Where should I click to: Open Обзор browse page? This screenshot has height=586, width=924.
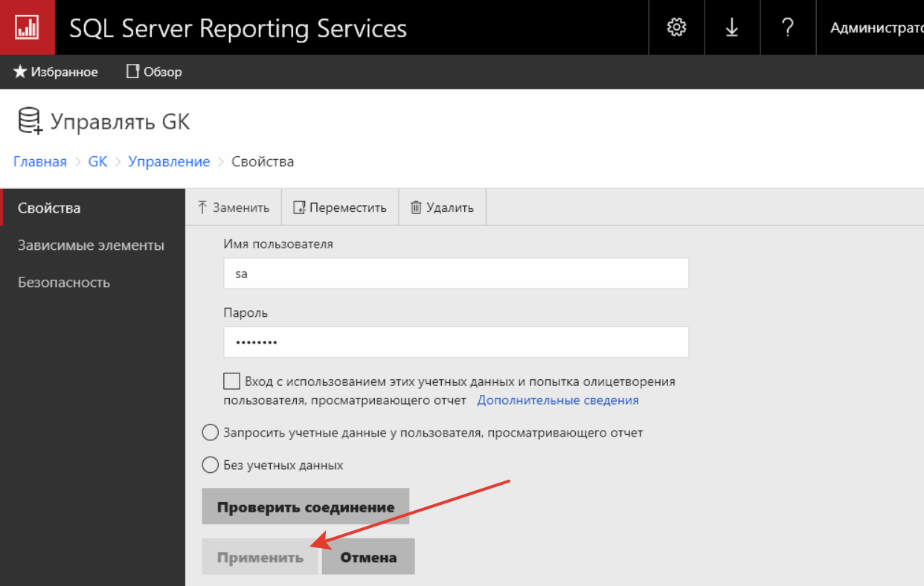coord(154,72)
